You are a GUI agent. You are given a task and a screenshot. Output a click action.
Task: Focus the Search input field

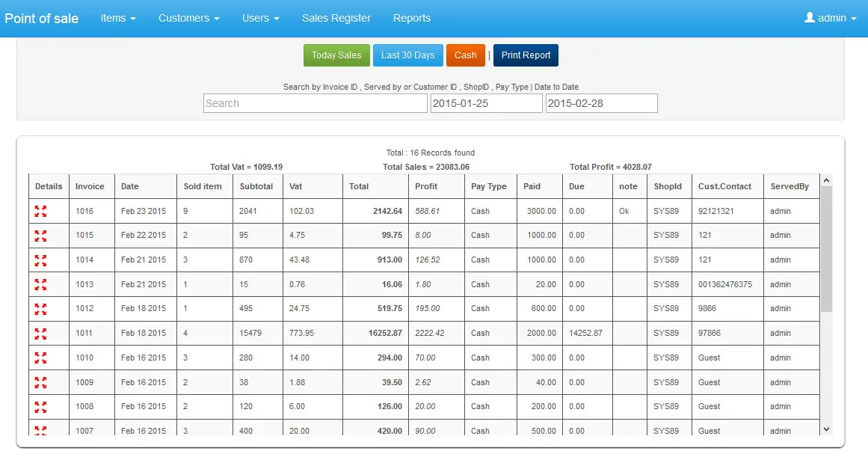click(x=316, y=103)
